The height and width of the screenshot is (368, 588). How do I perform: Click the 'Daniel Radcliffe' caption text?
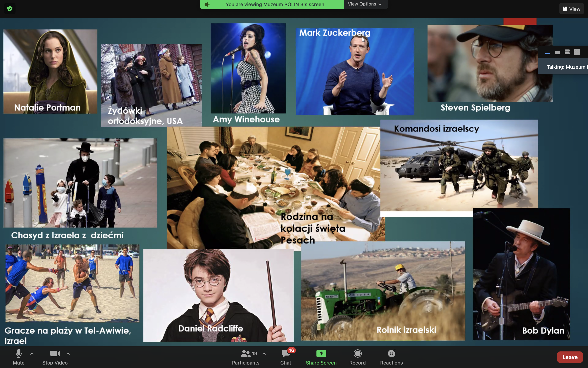[x=211, y=329]
